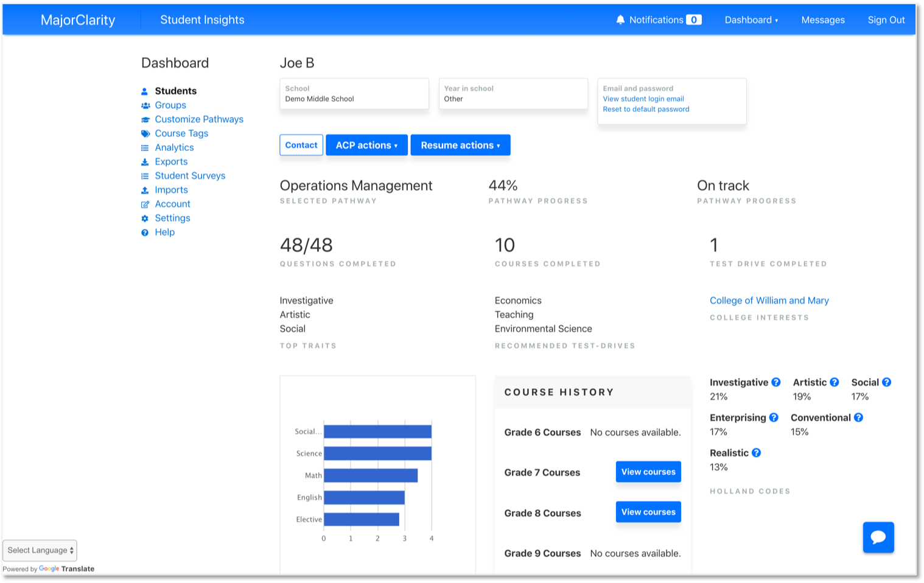Image resolution: width=924 pixels, height=583 pixels.
Task: Click the Notifications bell icon
Action: pos(620,19)
